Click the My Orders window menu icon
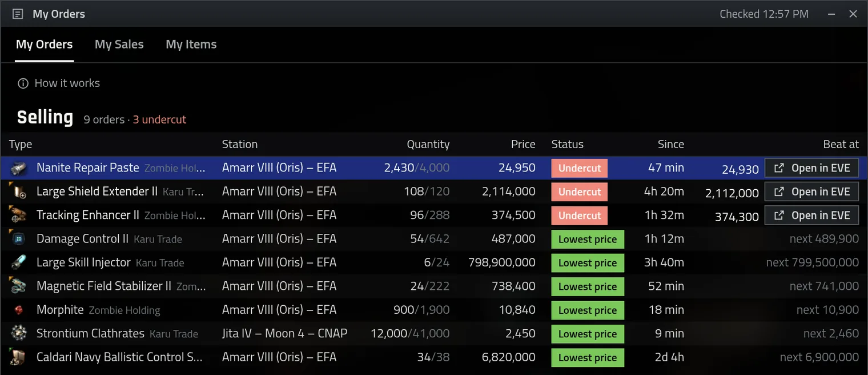Image resolution: width=868 pixels, height=375 pixels. tap(18, 14)
